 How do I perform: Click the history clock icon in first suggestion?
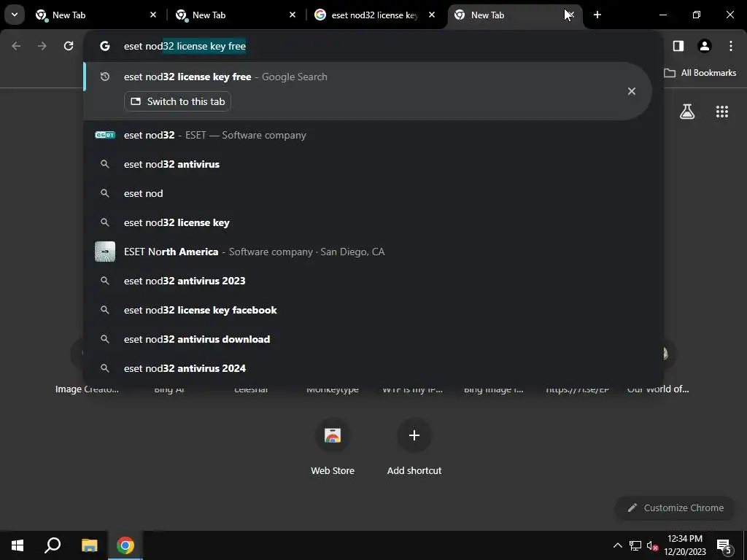point(105,77)
